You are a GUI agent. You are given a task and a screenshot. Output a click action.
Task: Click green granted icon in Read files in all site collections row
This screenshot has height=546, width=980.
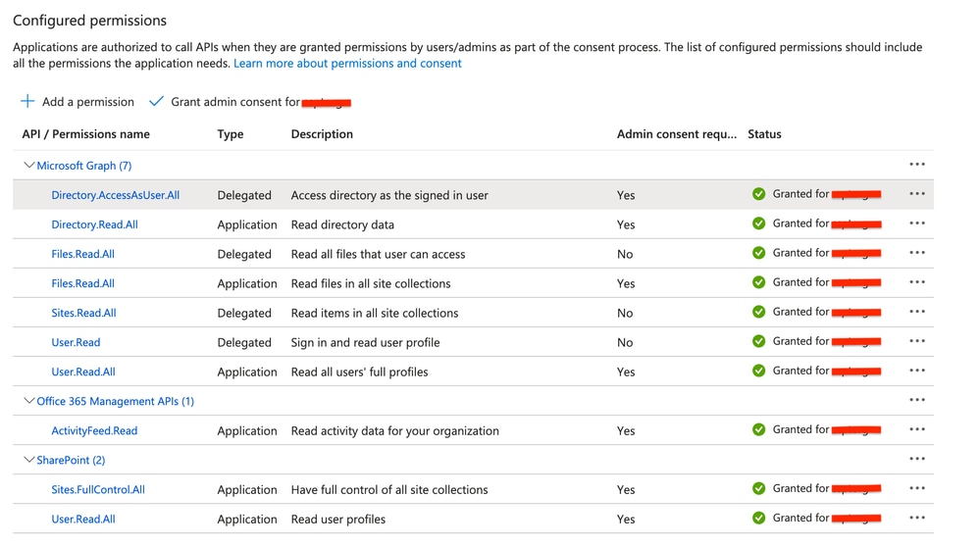tap(758, 281)
